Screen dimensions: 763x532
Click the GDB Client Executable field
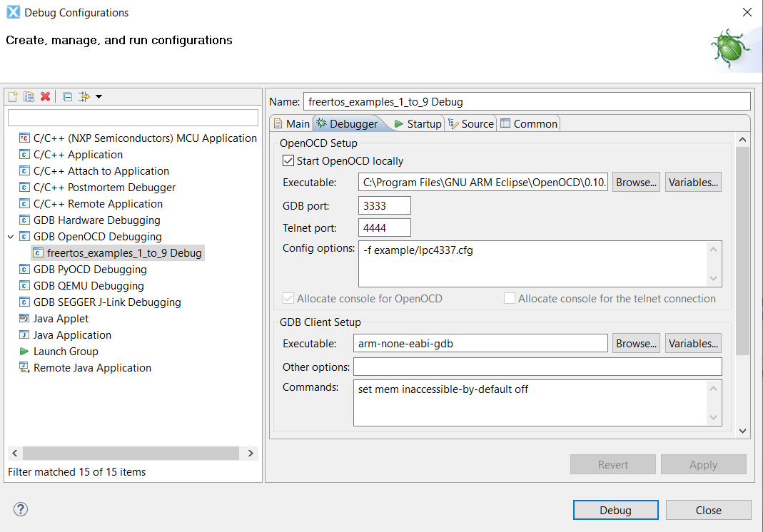point(480,343)
